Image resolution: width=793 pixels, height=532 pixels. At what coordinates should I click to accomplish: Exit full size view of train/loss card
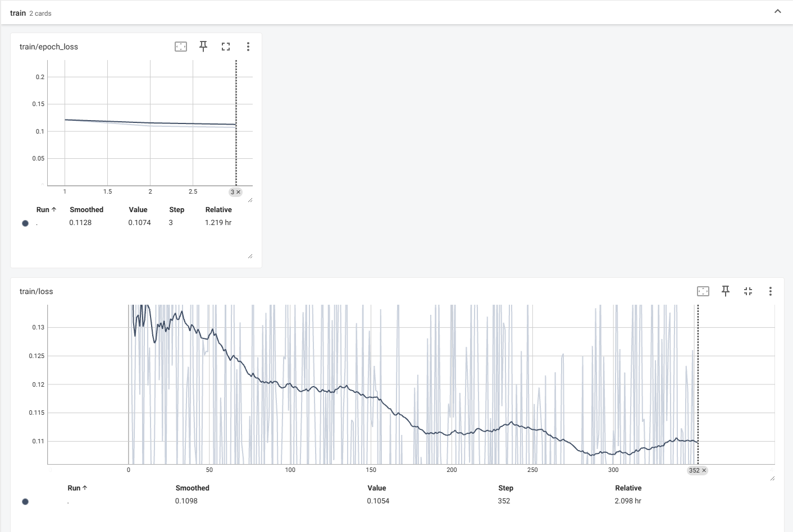tap(748, 291)
